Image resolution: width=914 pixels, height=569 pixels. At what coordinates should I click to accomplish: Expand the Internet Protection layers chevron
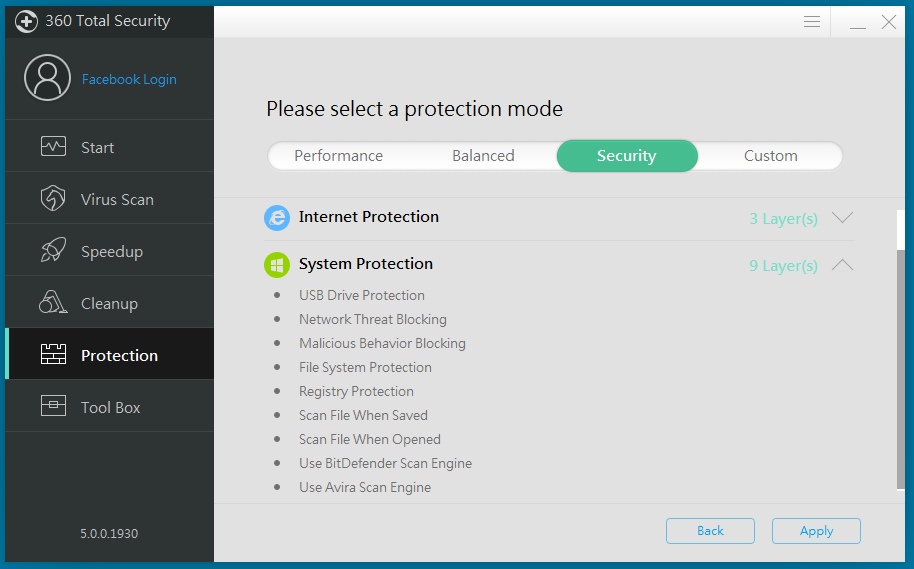[842, 218]
